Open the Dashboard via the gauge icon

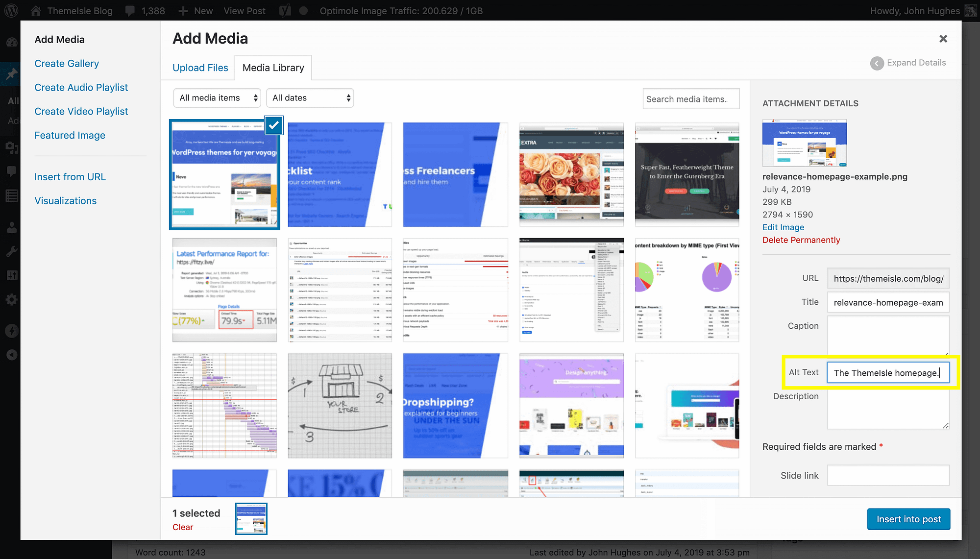click(x=11, y=42)
